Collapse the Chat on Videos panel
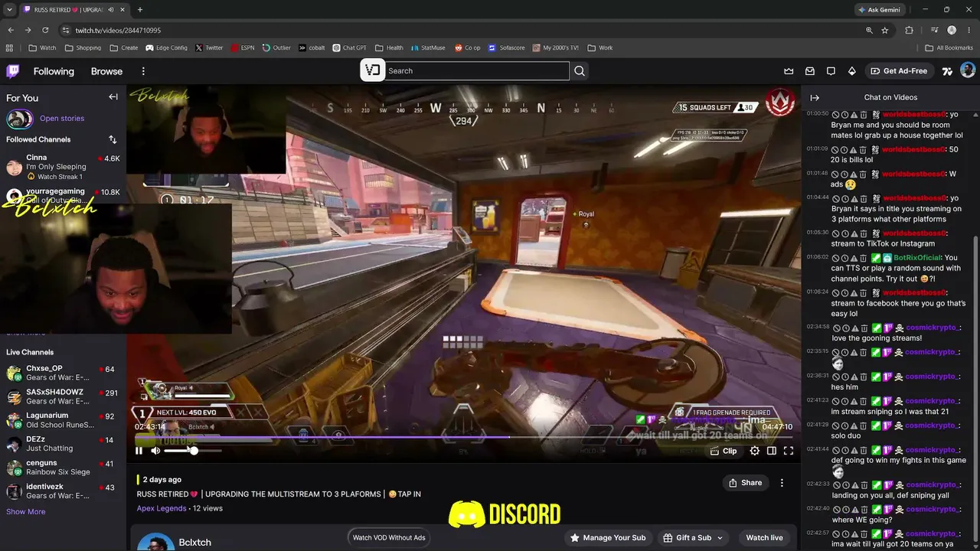Image resolution: width=980 pixels, height=551 pixels. [x=815, y=97]
